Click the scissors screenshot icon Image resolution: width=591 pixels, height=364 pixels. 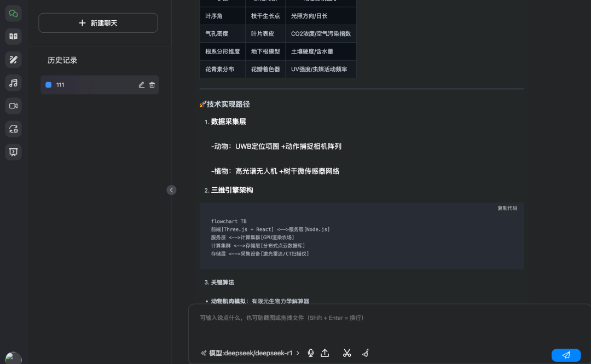tap(347, 353)
